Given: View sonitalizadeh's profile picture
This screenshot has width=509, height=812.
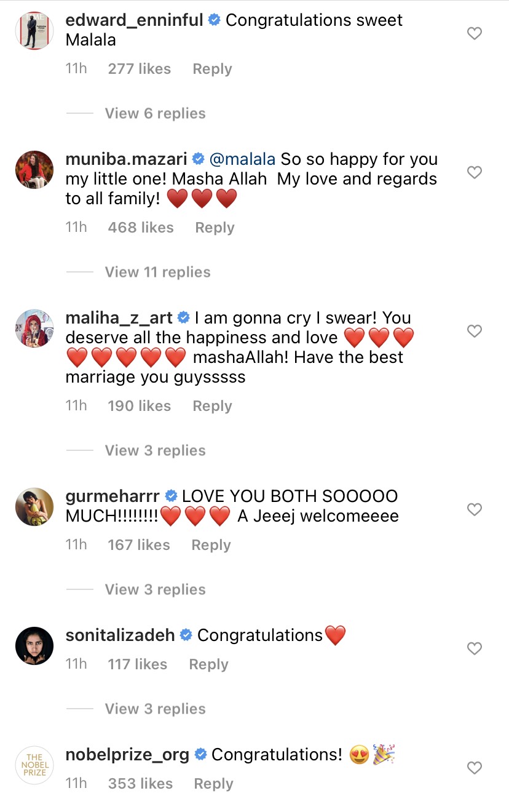Looking at the screenshot, I should pyautogui.click(x=34, y=646).
